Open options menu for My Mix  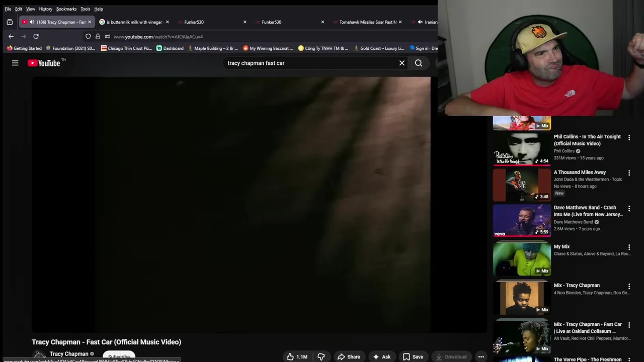[x=629, y=247]
